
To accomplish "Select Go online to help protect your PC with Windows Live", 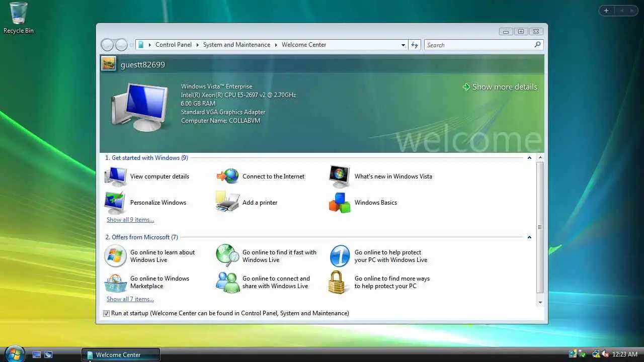I will pyautogui.click(x=379, y=256).
